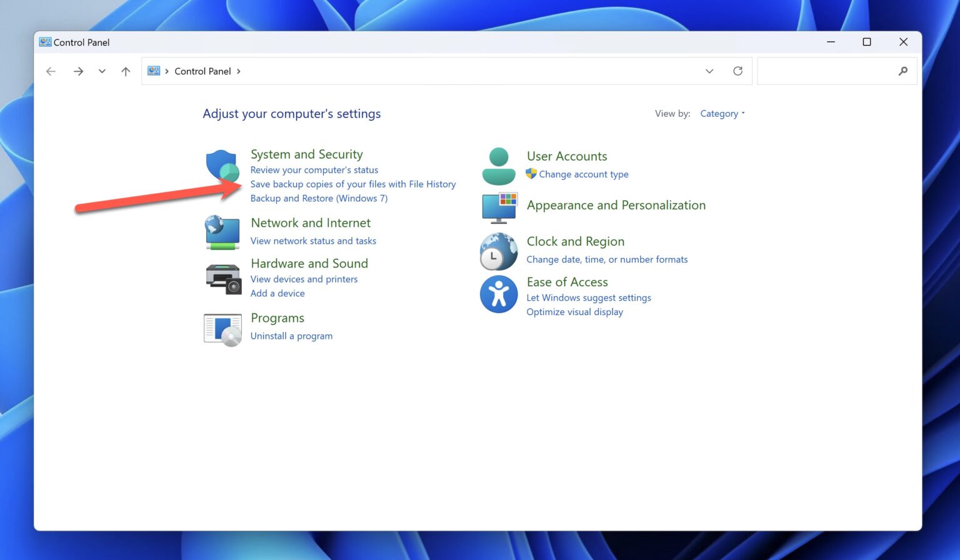The width and height of the screenshot is (960, 560).
Task: Click Control Panel in the breadcrumb path
Action: click(x=203, y=71)
